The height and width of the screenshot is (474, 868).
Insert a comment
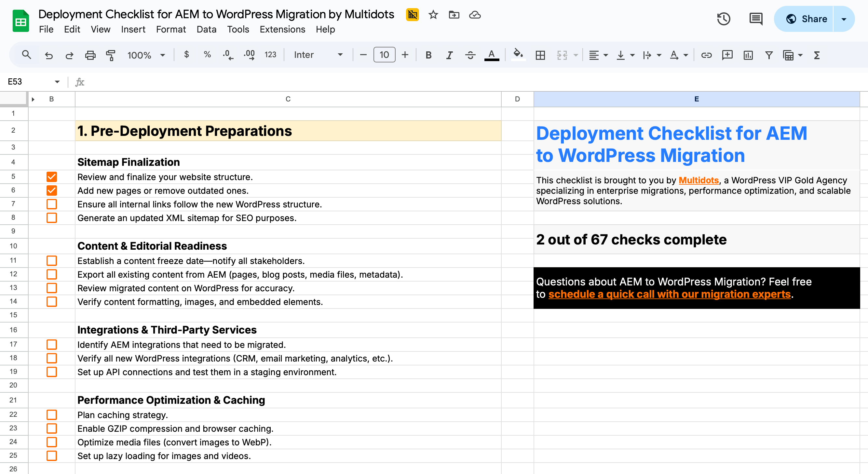(x=727, y=55)
